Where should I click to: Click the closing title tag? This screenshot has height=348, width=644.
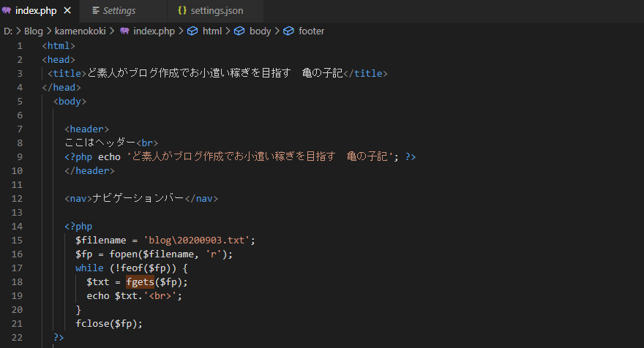point(365,73)
